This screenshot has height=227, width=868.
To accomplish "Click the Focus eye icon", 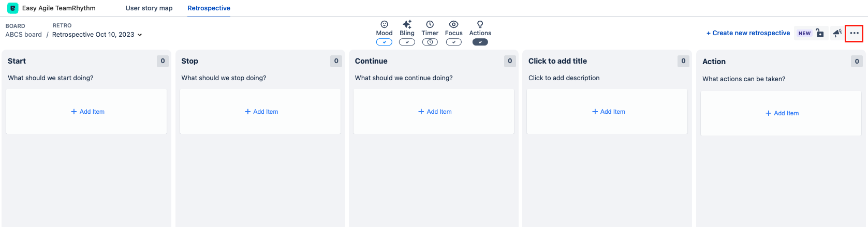I will pos(453,24).
